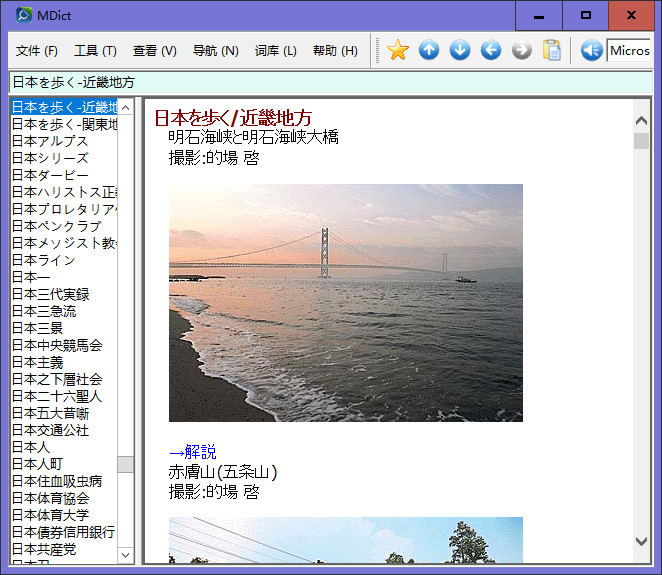Click the Akashi Kaikyo bridge photo
The image size is (662, 575).
(345, 302)
